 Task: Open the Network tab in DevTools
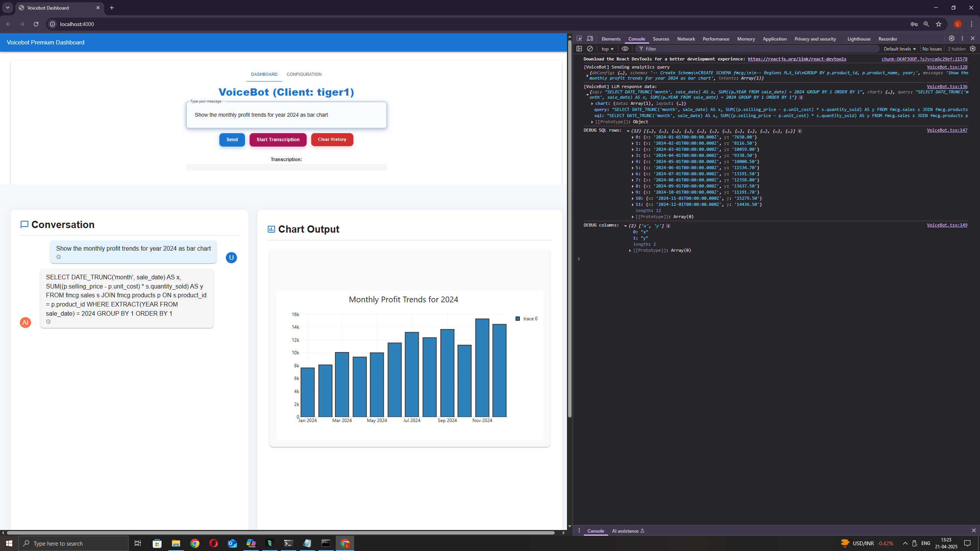tap(686, 39)
